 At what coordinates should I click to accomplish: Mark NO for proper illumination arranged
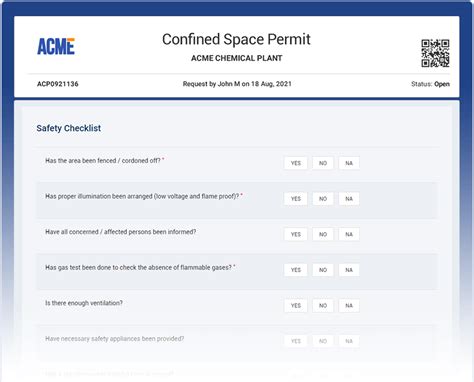pyautogui.click(x=323, y=199)
